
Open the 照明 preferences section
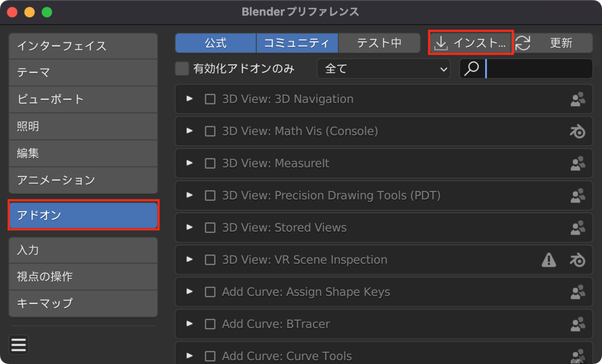coord(83,126)
